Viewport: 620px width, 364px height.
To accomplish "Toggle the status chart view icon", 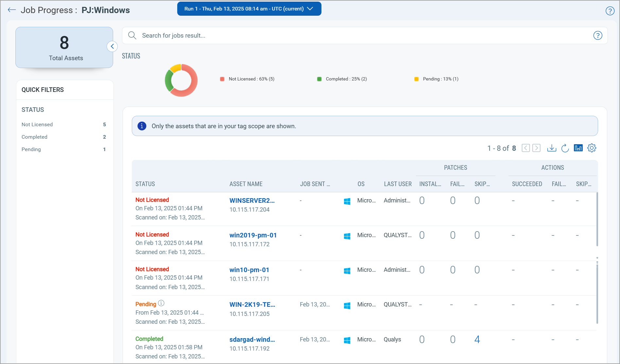I will pos(578,148).
